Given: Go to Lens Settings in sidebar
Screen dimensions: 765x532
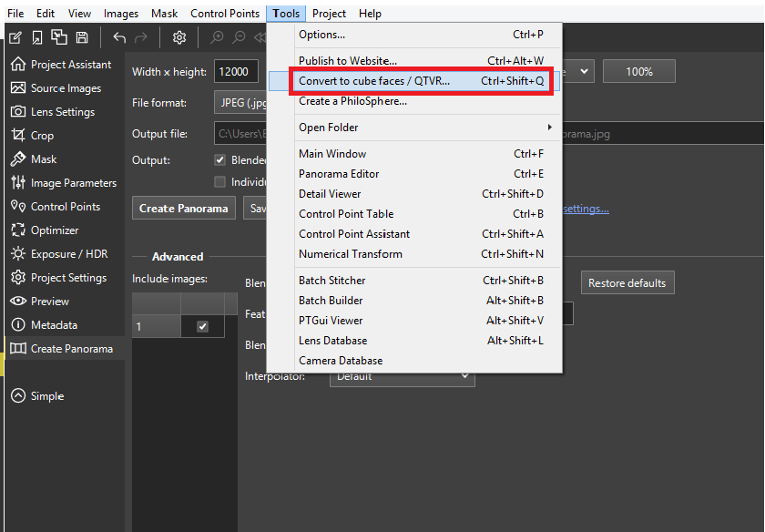Looking at the screenshot, I should (62, 112).
